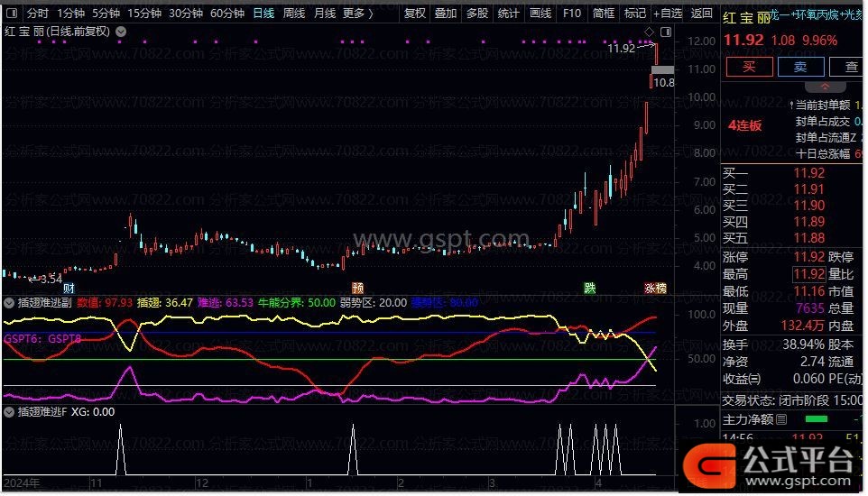868x496 pixels.
Task: Switch to 5分钟 period tab
Action: 106,13
